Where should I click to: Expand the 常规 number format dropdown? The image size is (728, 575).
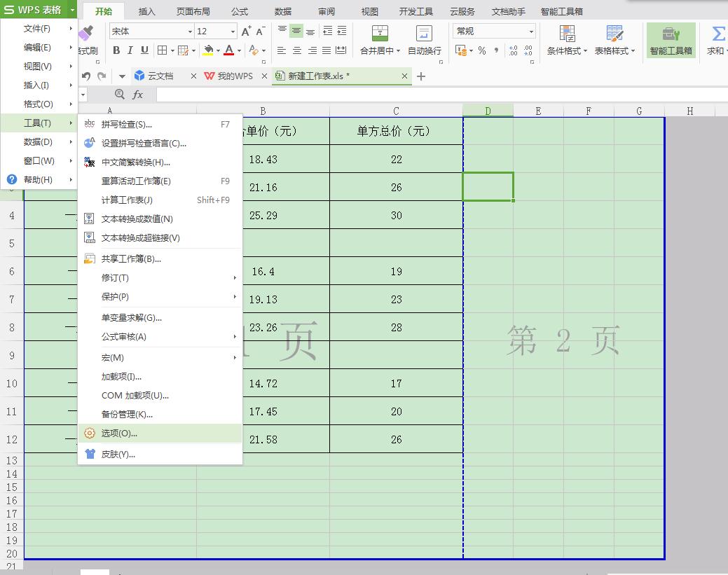click(x=530, y=31)
